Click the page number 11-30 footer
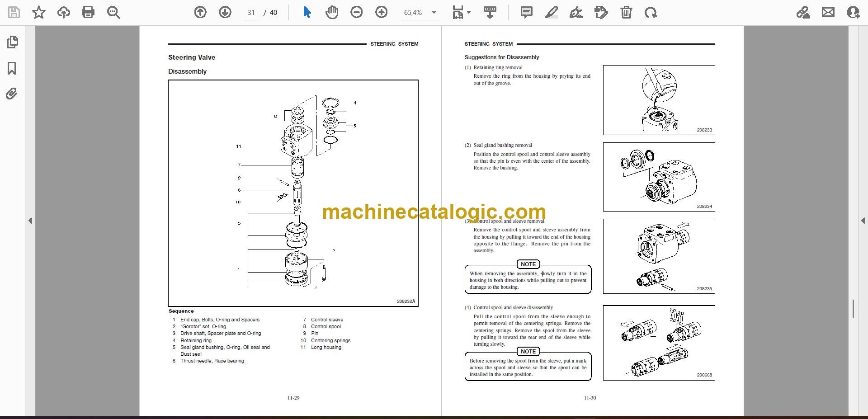The image size is (868, 419). [590, 398]
